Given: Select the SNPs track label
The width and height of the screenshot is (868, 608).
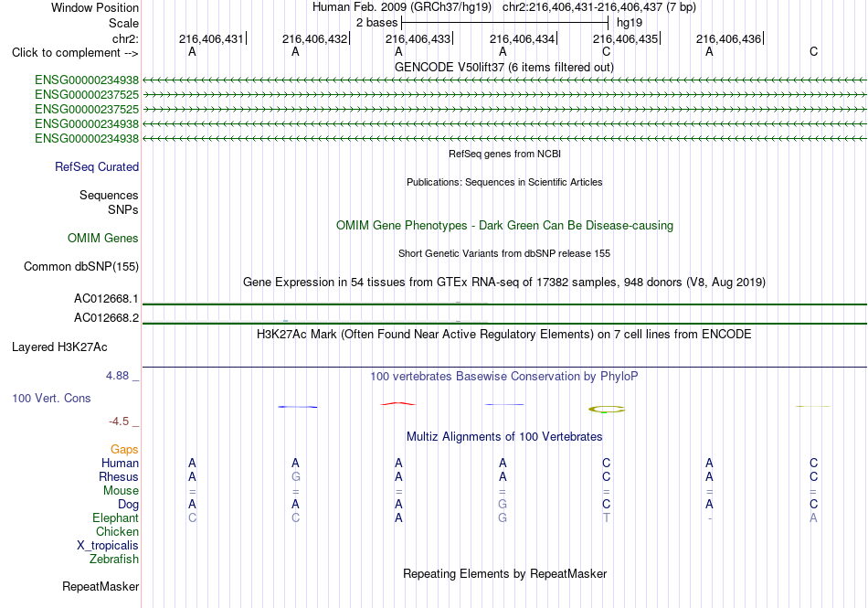Looking at the screenshot, I should (123, 210).
